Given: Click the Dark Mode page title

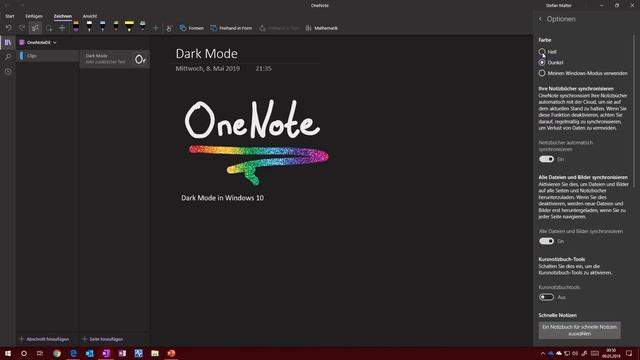Looking at the screenshot, I should tap(207, 53).
